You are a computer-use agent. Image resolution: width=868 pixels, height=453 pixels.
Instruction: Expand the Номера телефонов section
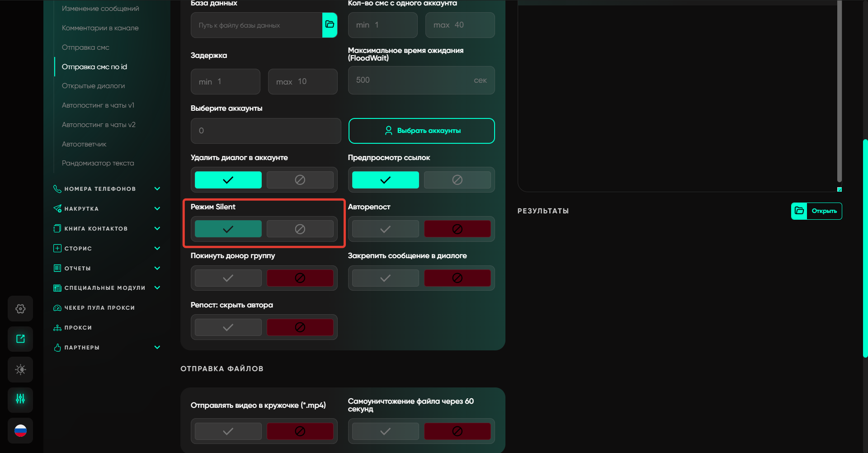pyautogui.click(x=157, y=189)
